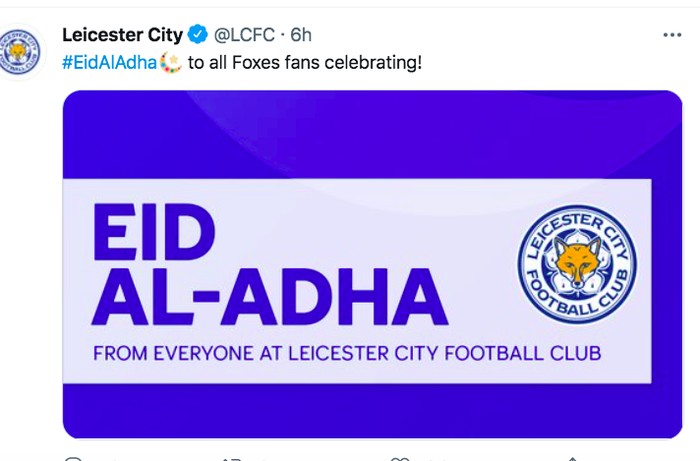Click the blue verified badge

tap(198, 36)
